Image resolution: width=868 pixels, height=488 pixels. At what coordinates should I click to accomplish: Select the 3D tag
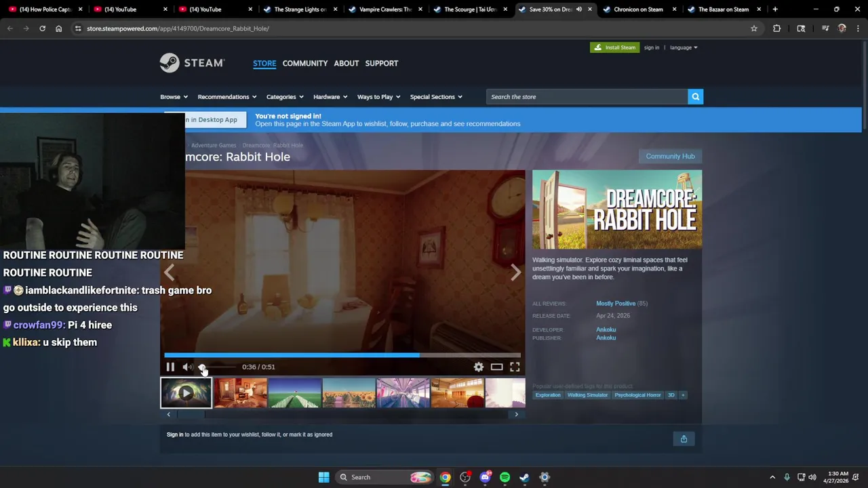click(671, 395)
